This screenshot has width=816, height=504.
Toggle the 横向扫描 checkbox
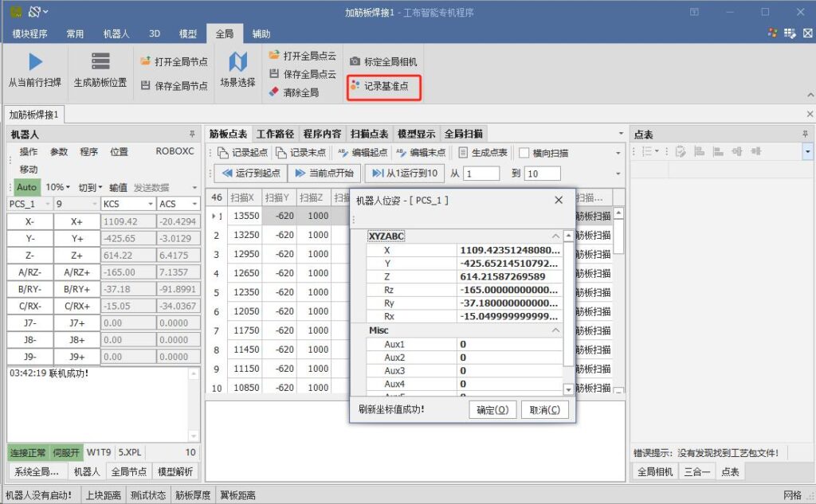pyautogui.click(x=524, y=153)
